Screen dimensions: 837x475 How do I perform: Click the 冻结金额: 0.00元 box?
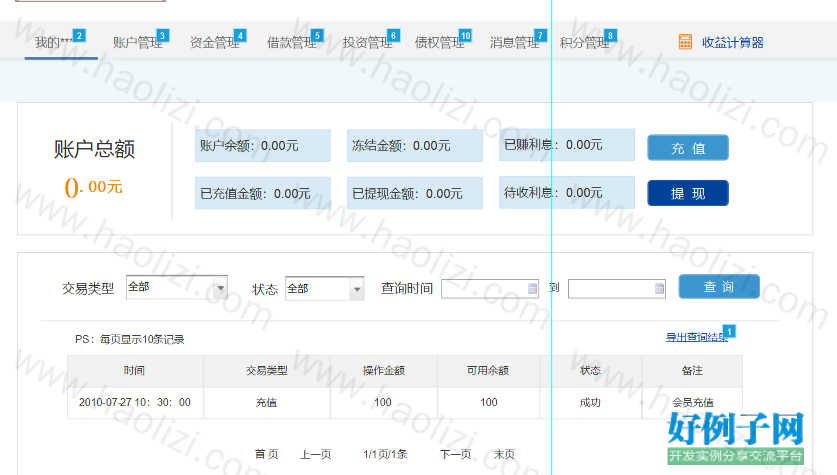click(x=415, y=145)
